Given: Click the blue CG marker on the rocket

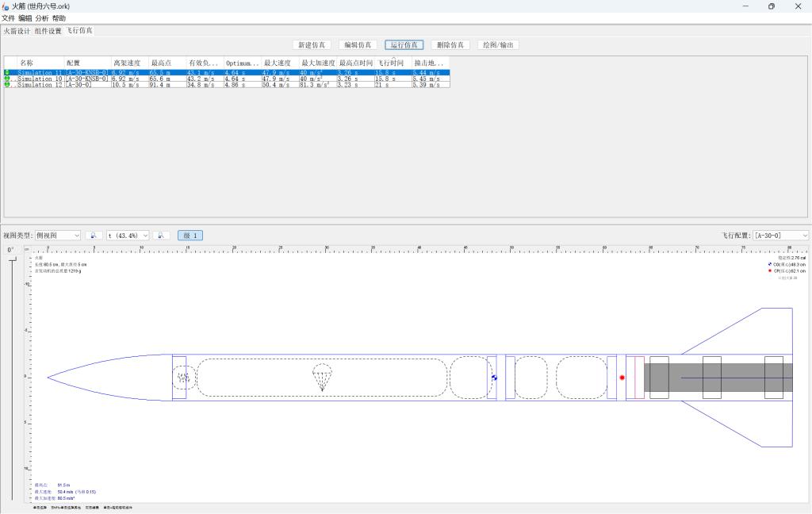Looking at the screenshot, I should 494,378.
